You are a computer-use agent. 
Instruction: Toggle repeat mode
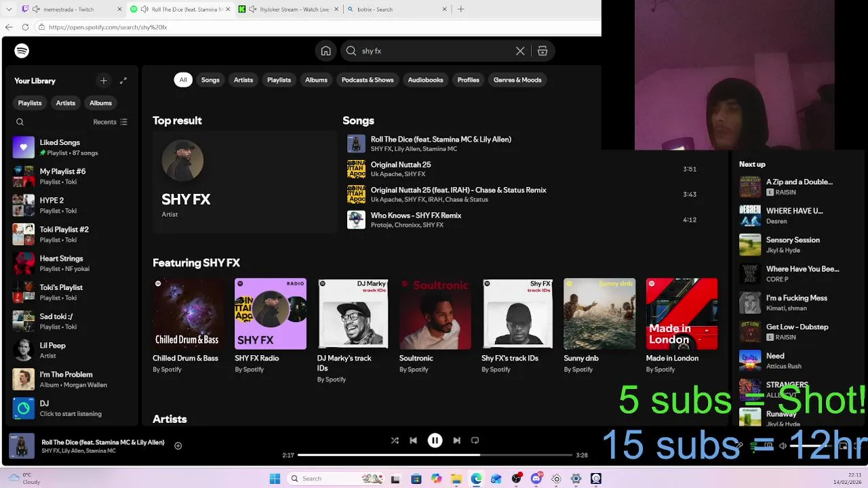(475, 441)
